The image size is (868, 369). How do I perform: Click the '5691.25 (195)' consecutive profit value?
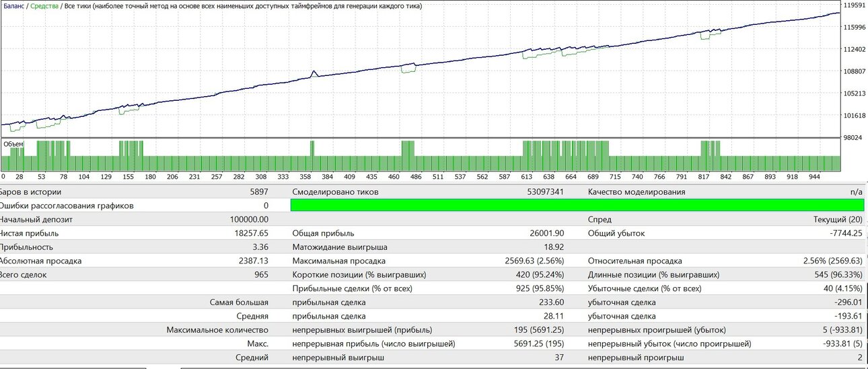(538, 343)
